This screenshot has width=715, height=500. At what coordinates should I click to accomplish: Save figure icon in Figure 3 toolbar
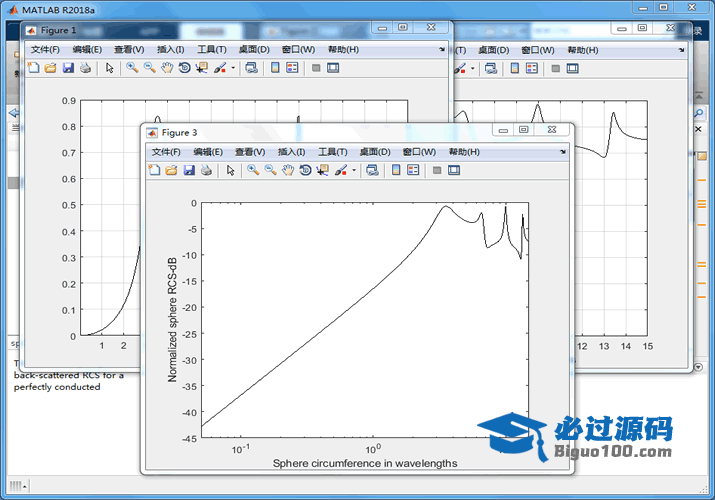[189, 170]
